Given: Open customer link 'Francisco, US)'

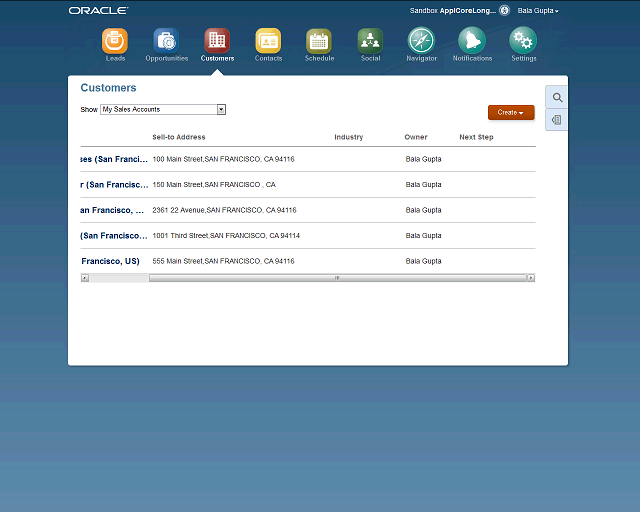Looking at the screenshot, I should (x=110, y=261).
